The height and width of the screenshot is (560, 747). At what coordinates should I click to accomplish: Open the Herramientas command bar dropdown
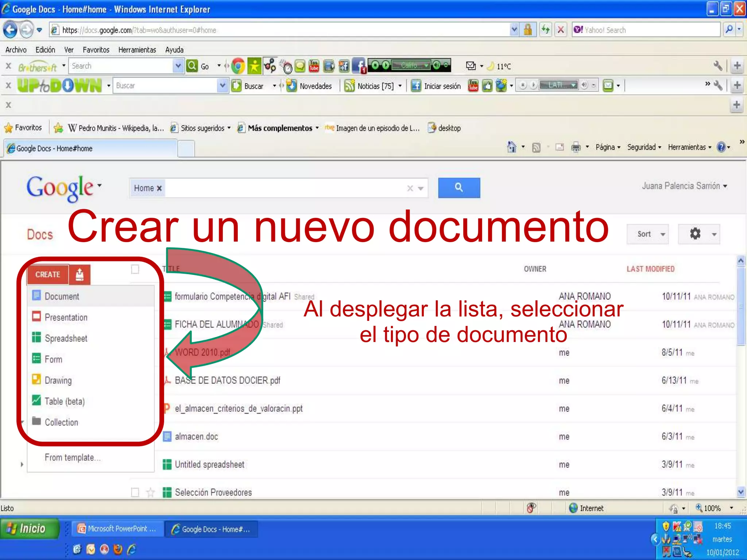click(x=690, y=147)
